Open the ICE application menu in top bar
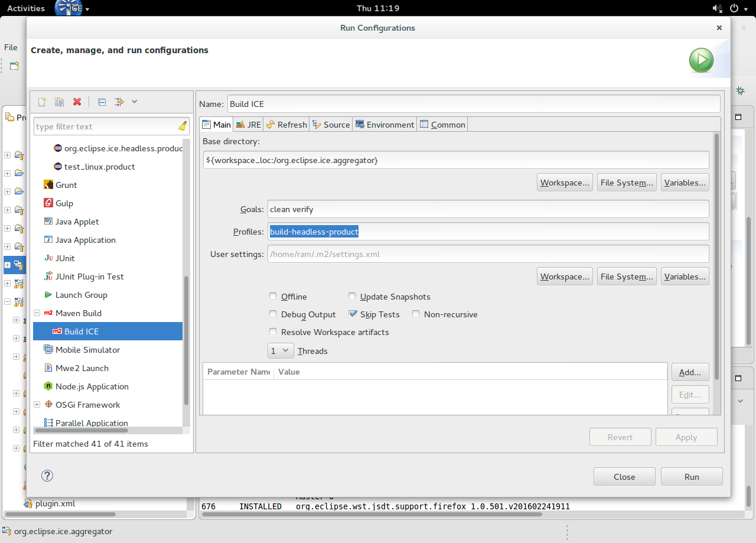This screenshot has width=756, height=543. 72,8
